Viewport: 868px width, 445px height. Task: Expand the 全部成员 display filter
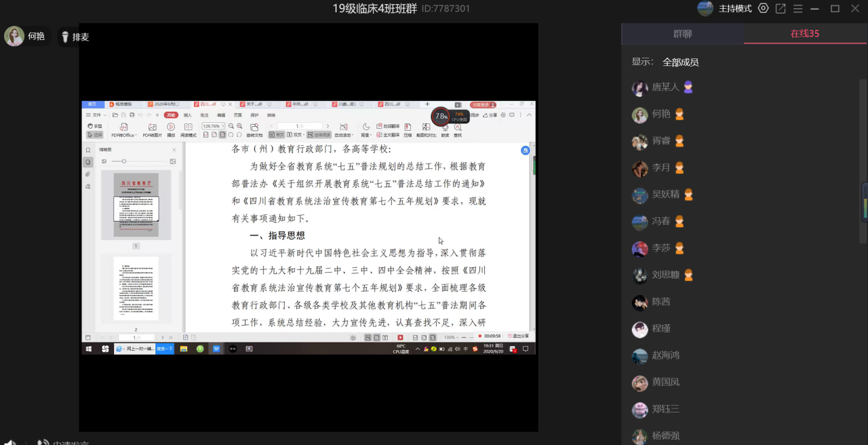[680, 62]
